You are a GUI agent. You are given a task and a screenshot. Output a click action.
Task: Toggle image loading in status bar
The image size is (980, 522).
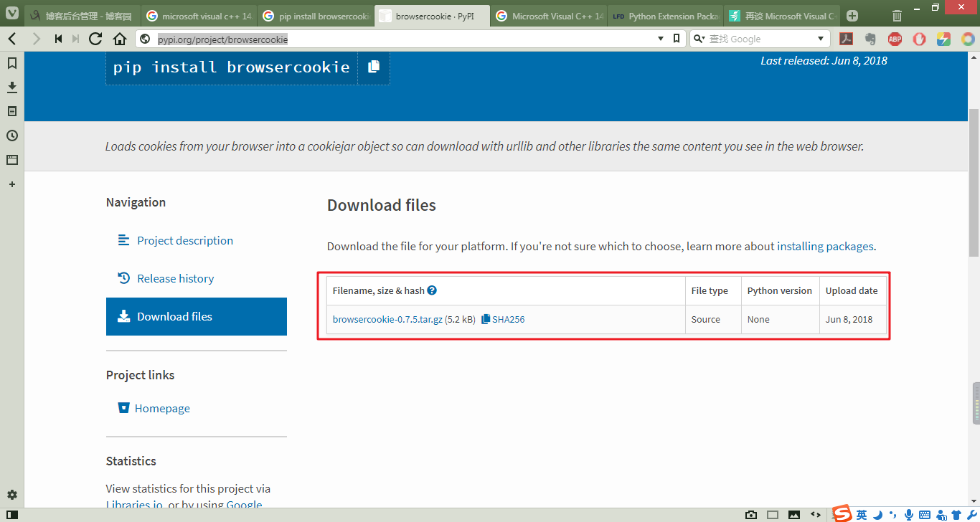point(794,514)
